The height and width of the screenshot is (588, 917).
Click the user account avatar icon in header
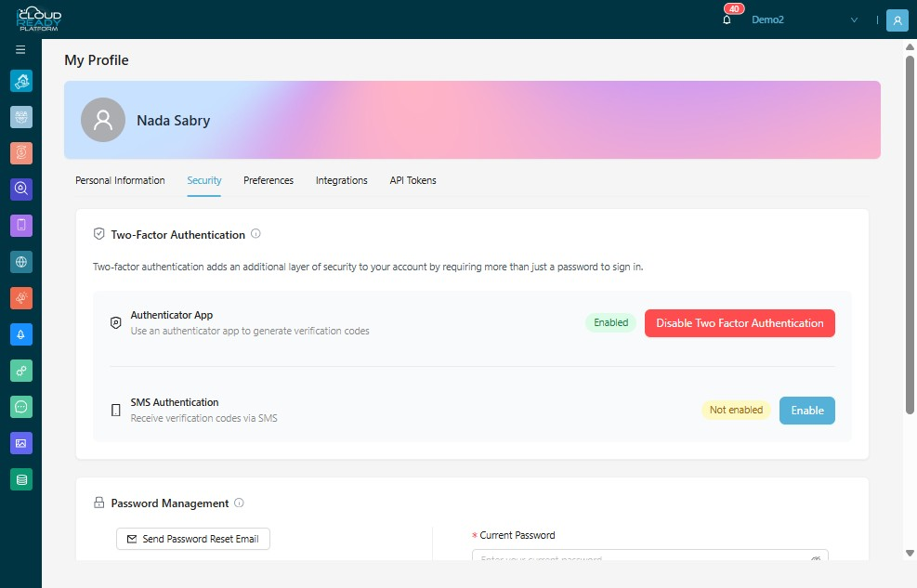pos(897,20)
